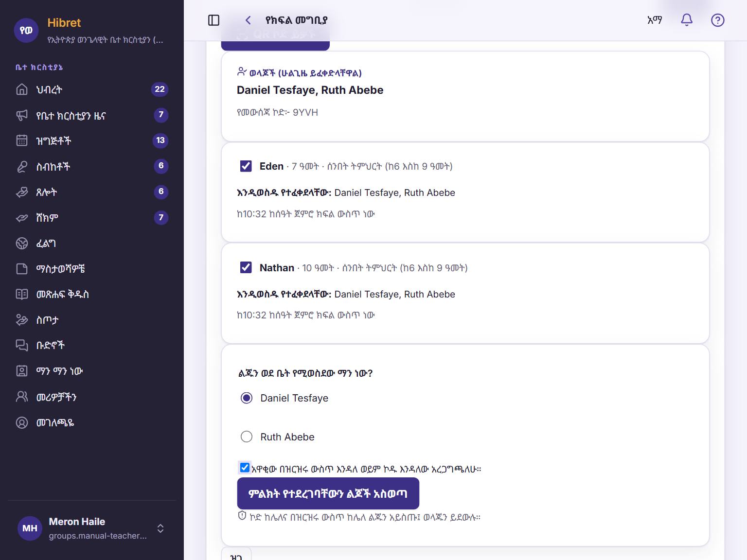Click "Daniel Tesfaye, Ruth Abebe" parents heading
The image size is (747, 560).
[x=310, y=90]
